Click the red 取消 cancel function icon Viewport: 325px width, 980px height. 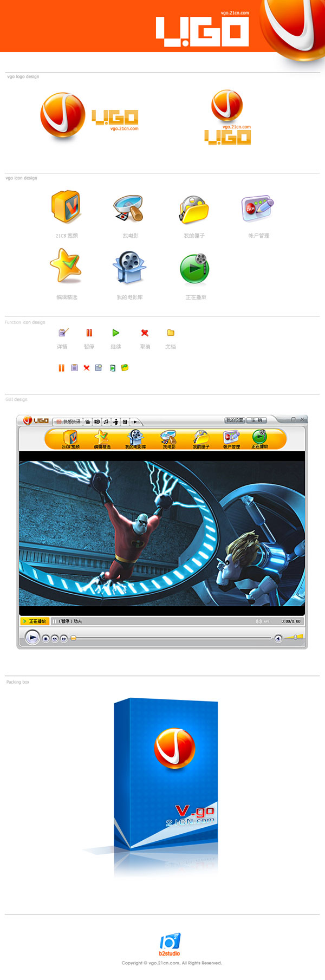coord(145,333)
